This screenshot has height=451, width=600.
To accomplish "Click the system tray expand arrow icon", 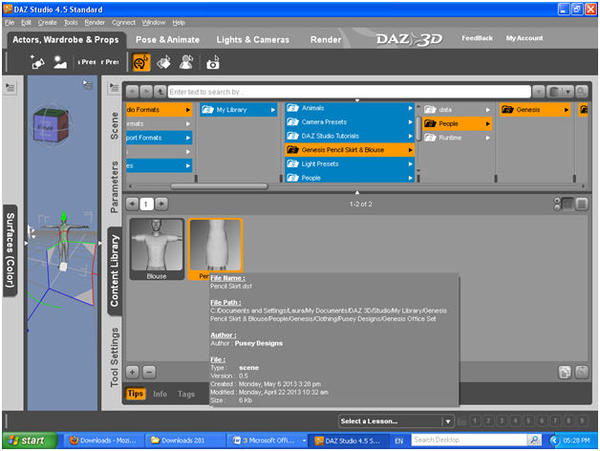I will click(554, 441).
